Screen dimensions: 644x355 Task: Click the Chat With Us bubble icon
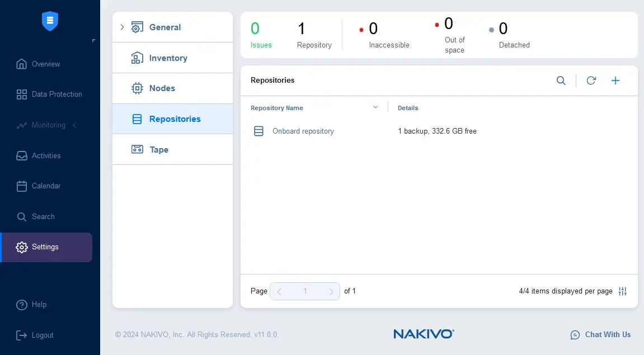pyautogui.click(x=575, y=335)
